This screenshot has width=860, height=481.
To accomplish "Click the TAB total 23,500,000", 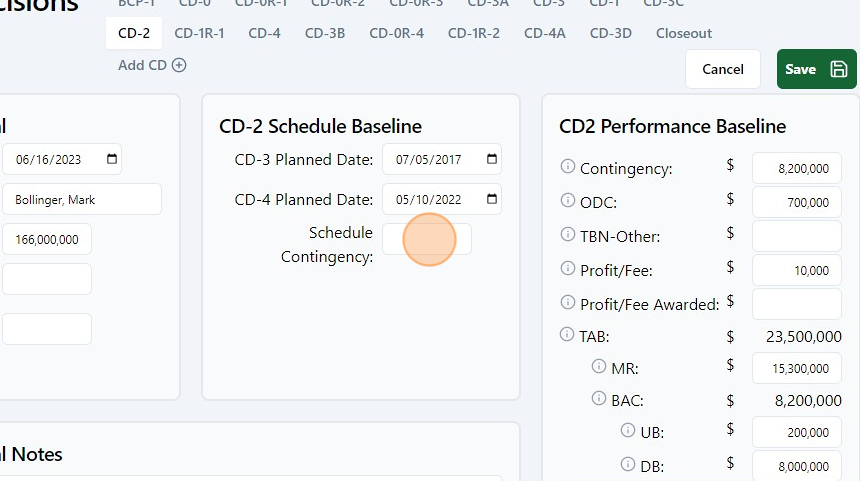I will click(804, 336).
